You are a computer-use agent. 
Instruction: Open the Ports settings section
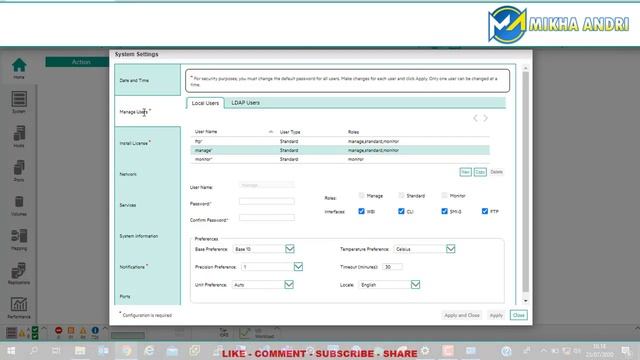point(147,295)
